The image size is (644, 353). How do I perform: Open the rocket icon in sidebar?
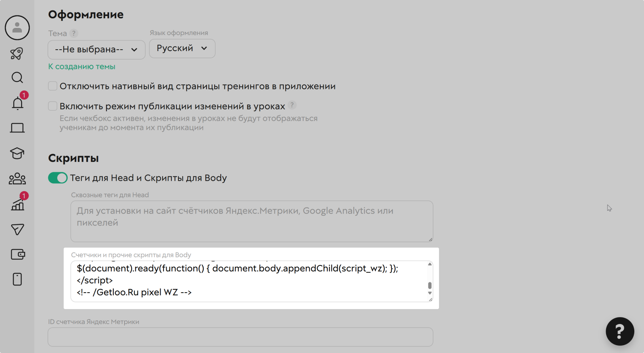[17, 54]
